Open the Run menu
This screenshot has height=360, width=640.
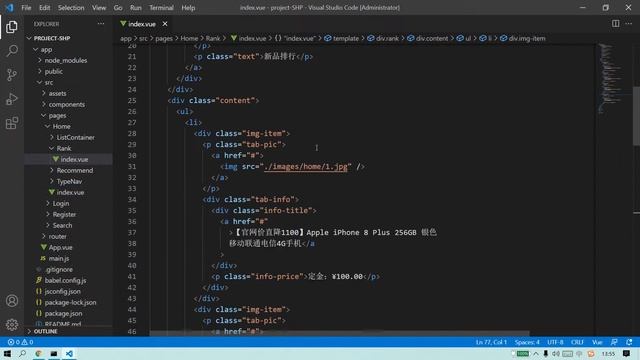pos(136,7)
